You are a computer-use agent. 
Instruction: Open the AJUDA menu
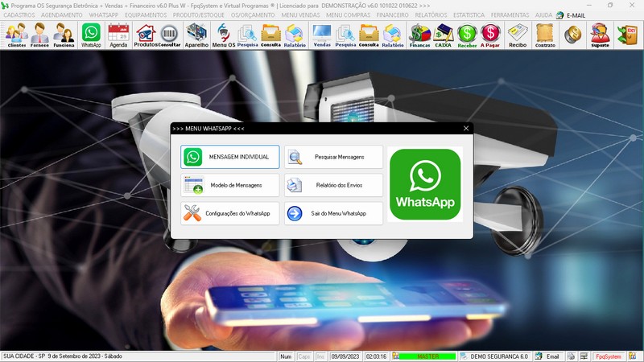click(543, 15)
